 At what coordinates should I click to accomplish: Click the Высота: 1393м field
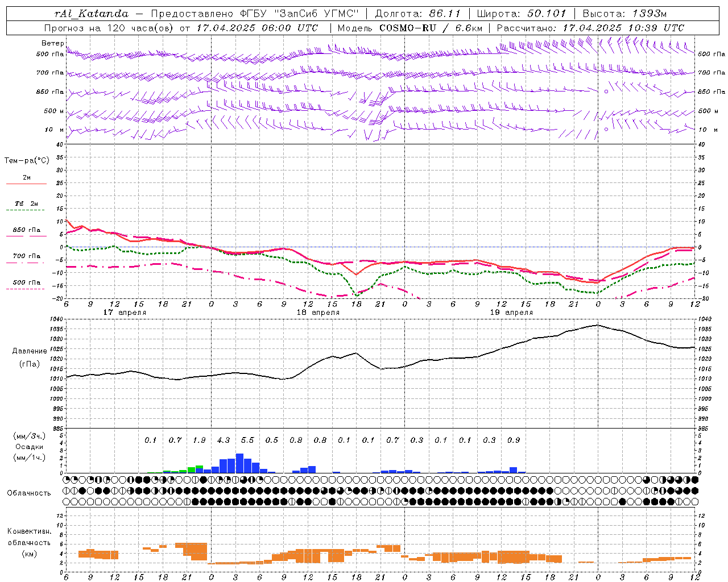(624, 14)
